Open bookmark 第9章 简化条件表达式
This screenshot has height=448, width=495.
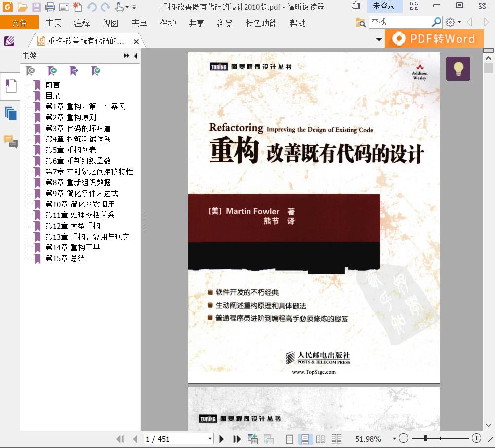(82, 193)
